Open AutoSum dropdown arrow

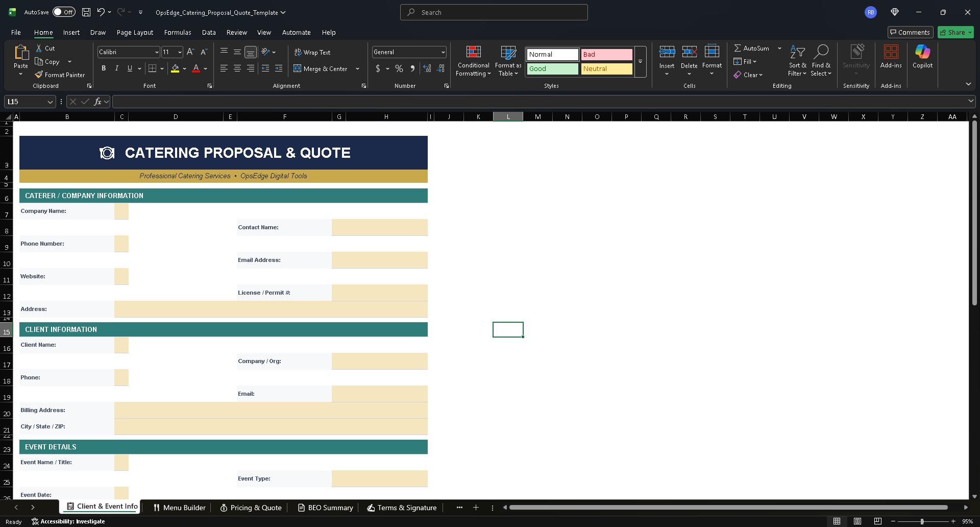click(779, 48)
